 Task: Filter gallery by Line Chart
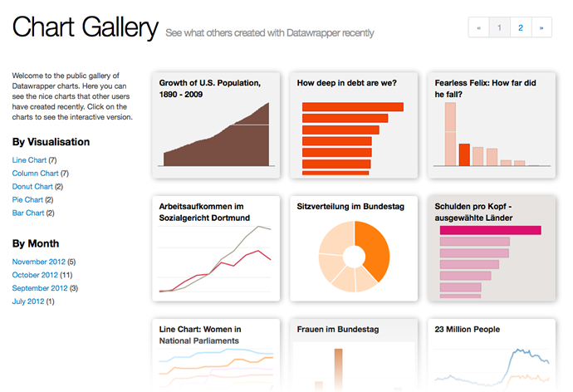(x=29, y=159)
